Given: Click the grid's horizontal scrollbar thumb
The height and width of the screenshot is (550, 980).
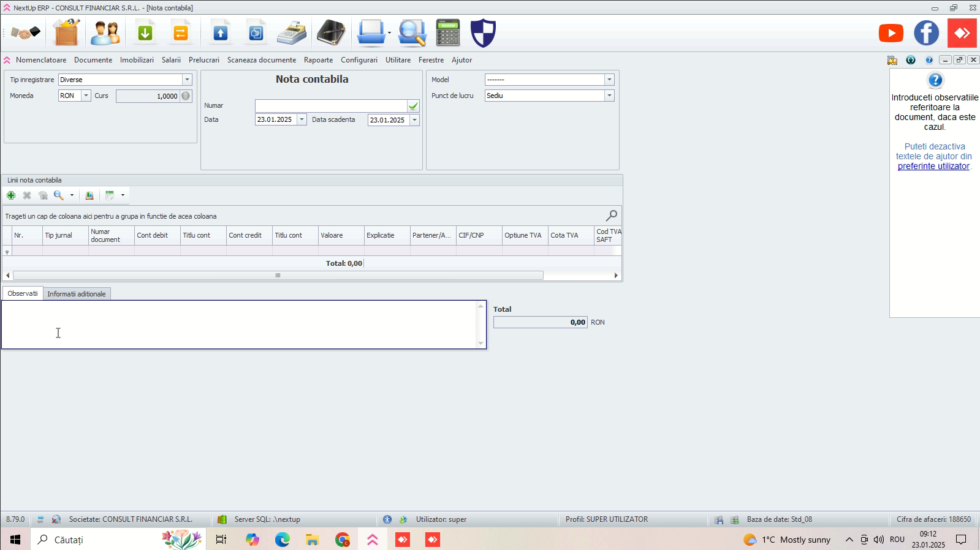Looking at the screenshot, I should click(278, 276).
